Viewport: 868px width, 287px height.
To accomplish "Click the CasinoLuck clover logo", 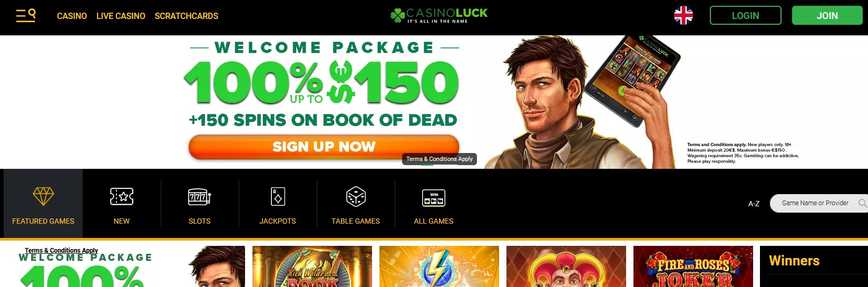I will coord(438,15).
